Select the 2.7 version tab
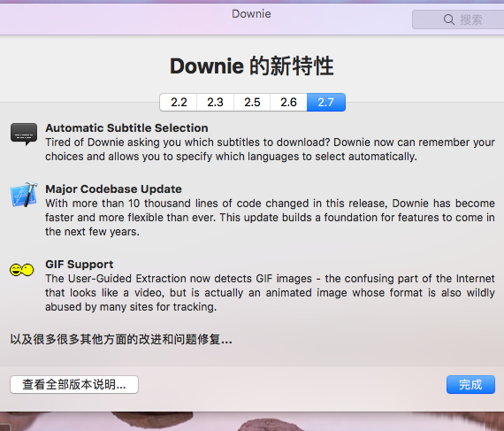Screen dimensions: 504x431 pyautogui.click(x=326, y=103)
